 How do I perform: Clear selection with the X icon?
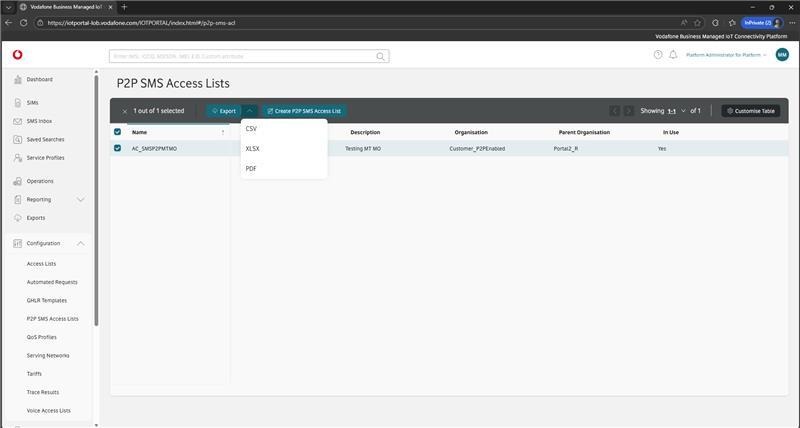click(x=124, y=111)
